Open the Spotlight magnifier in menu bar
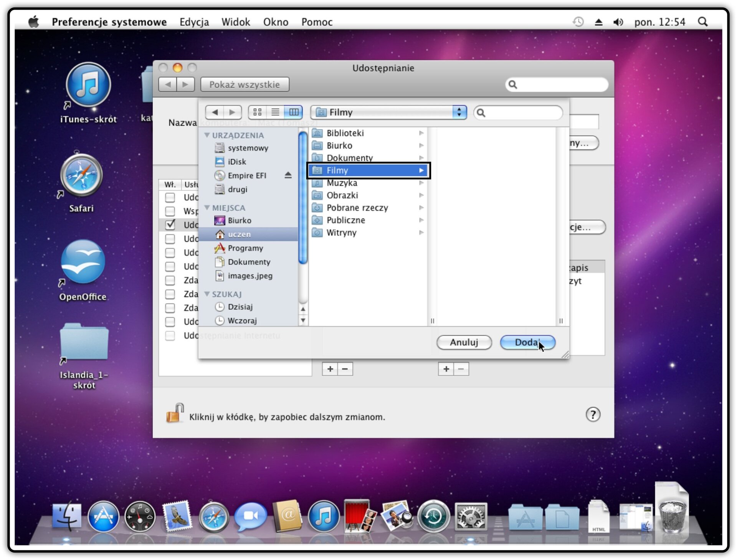 coord(702,22)
